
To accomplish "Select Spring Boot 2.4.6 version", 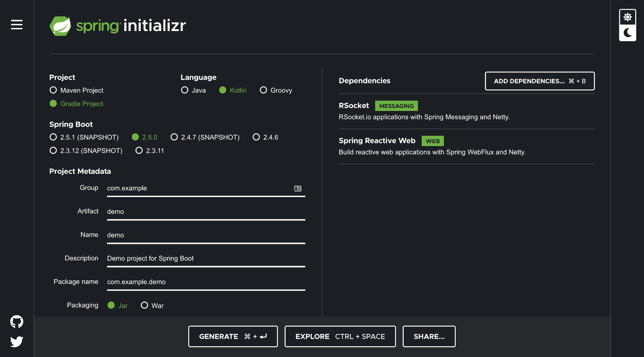I will (265, 137).
